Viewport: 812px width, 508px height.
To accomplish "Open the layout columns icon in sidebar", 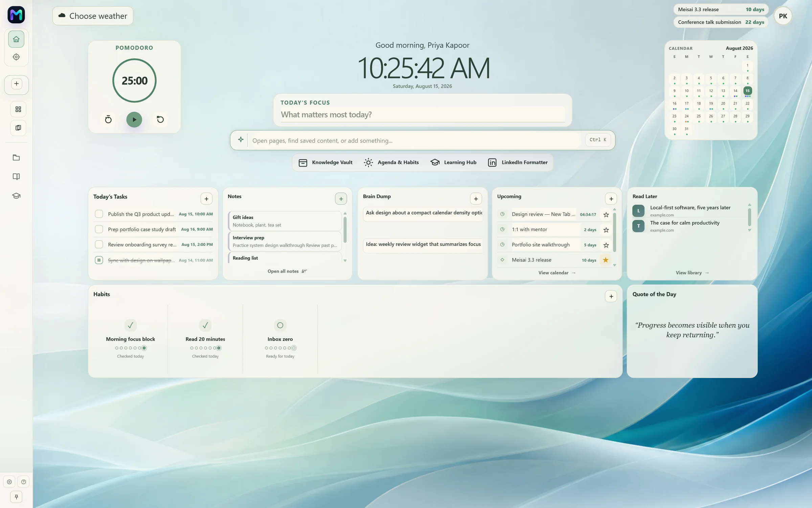I will pyautogui.click(x=18, y=128).
